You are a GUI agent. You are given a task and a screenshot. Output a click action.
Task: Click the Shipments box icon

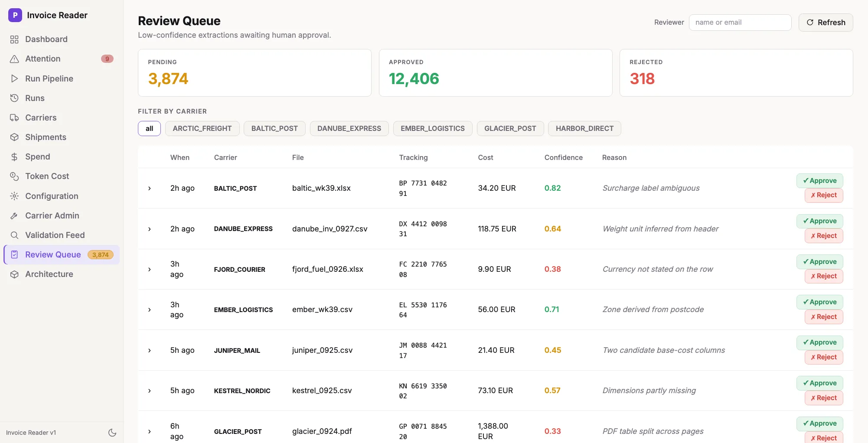coord(14,137)
